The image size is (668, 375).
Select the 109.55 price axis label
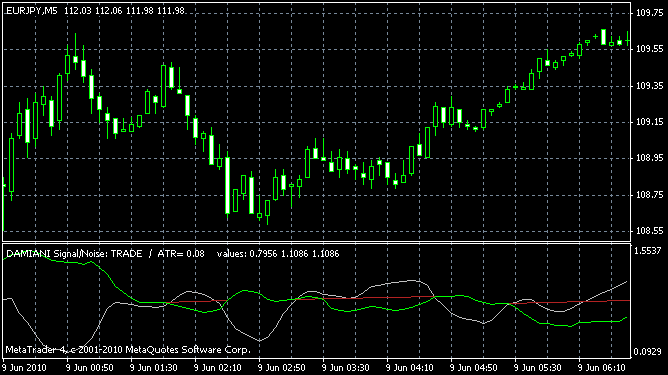pyautogui.click(x=649, y=49)
